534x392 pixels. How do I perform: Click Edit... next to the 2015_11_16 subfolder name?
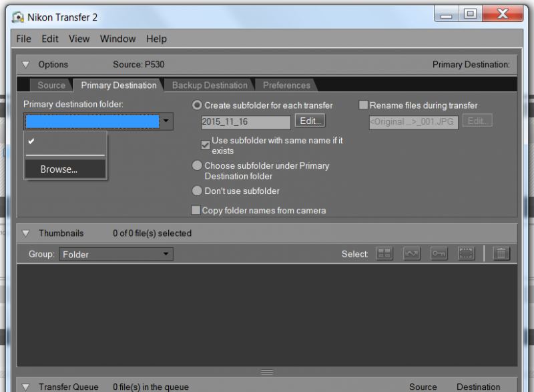(x=310, y=121)
